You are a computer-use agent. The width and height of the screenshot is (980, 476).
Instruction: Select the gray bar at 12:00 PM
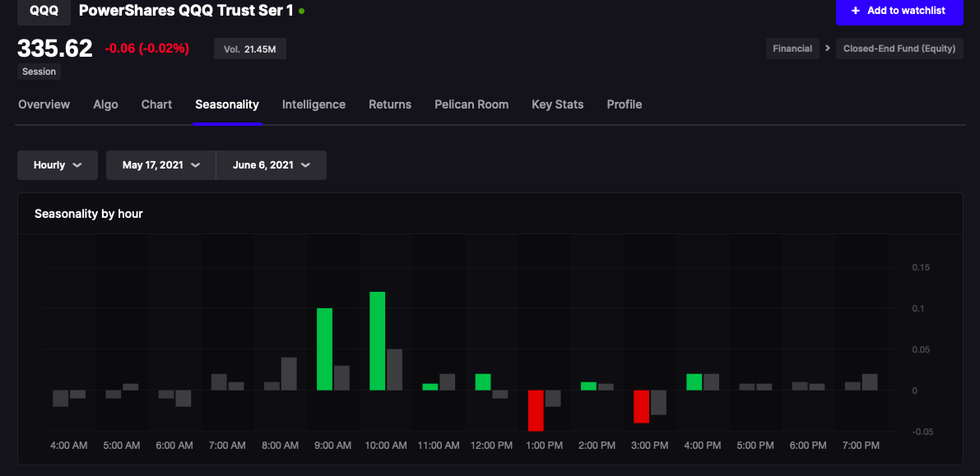[500, 394]
